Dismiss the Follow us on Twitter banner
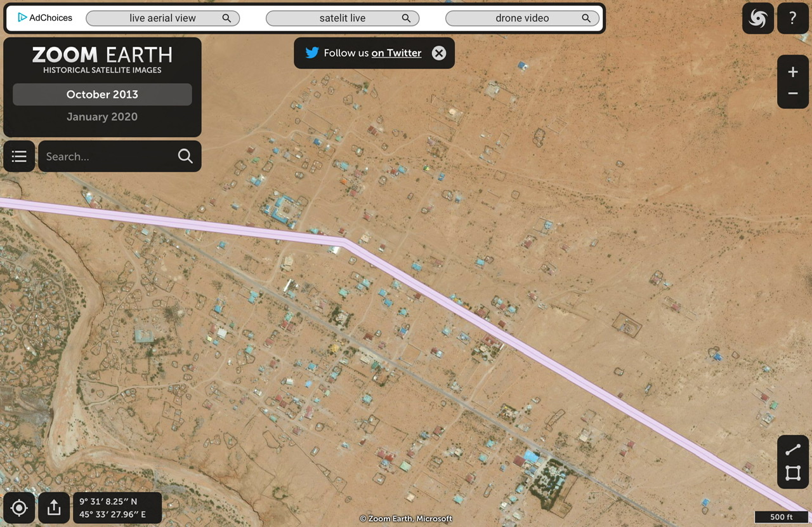The image size is (812, 527). click(x=439, y=53)
